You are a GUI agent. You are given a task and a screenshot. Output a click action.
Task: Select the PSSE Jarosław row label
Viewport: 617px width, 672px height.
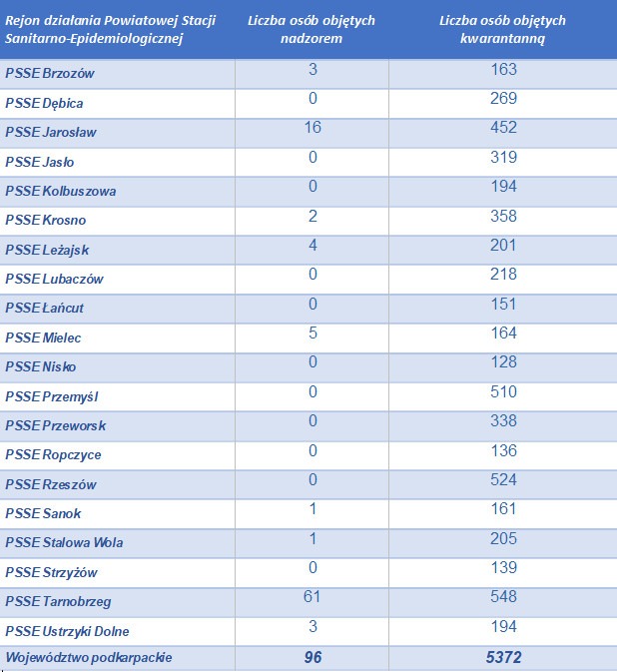(x=51, y=133)
